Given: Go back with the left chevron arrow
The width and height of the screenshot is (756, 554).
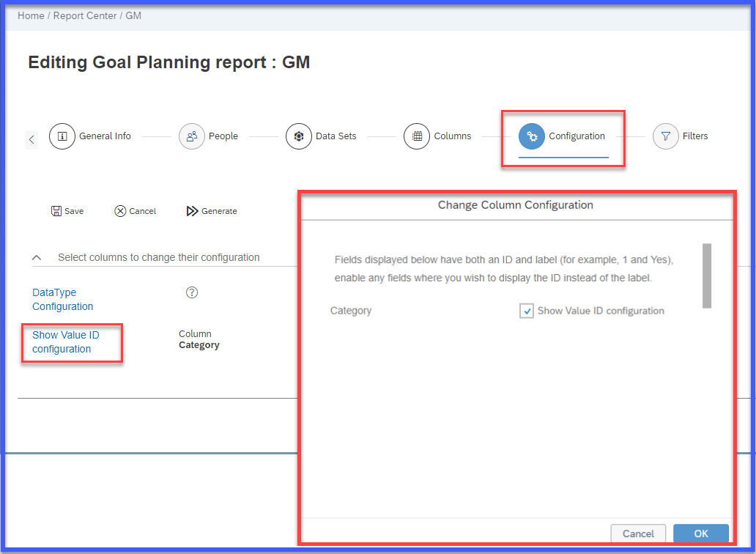Looking at the screenshot, I should click(31, 140).
